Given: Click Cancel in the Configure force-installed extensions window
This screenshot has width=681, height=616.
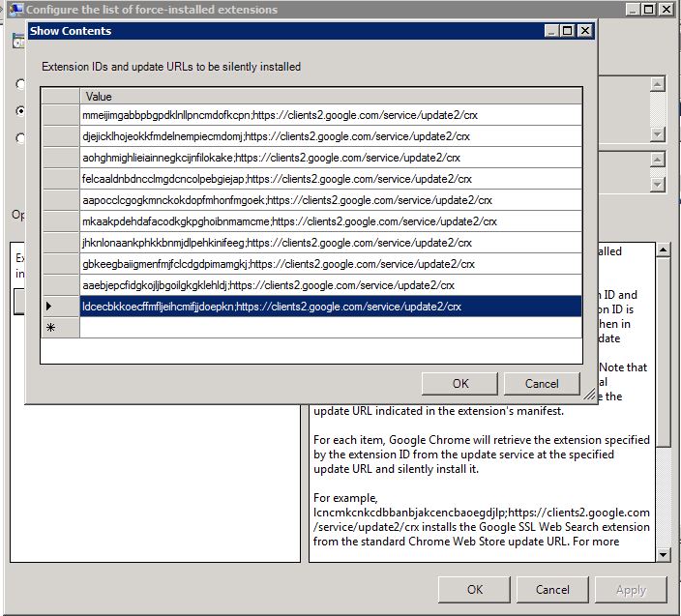Looking at the screenshot, I should tap(552, 590).
